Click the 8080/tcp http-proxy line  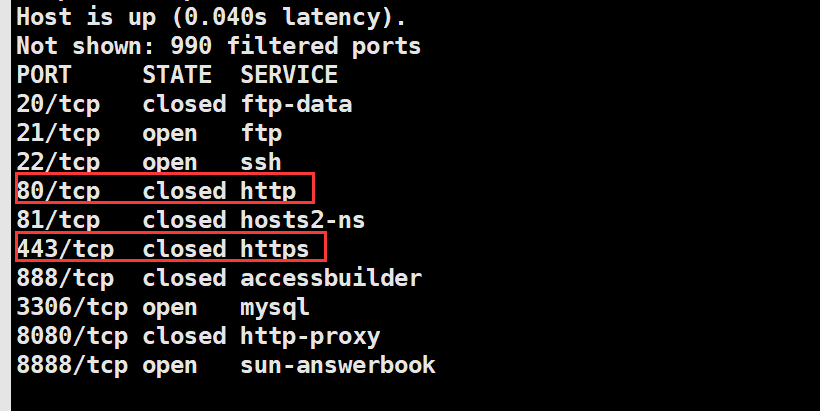point(198,336)
